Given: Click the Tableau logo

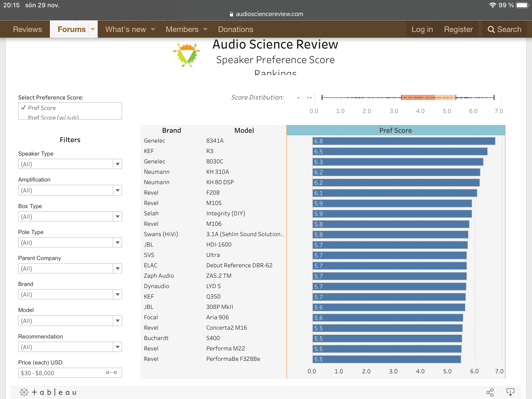Looking at the screenshot, I should [48, 392].
